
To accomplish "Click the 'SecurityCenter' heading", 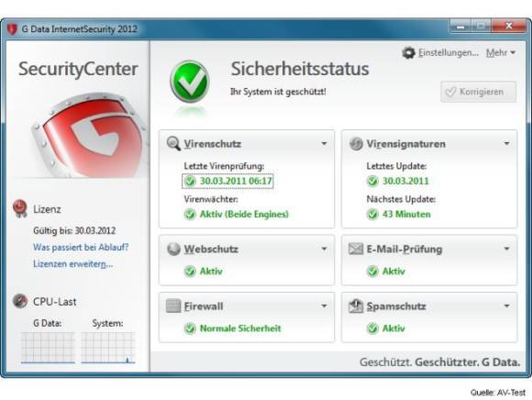I will pyautogui.click(x=78, y=69).
